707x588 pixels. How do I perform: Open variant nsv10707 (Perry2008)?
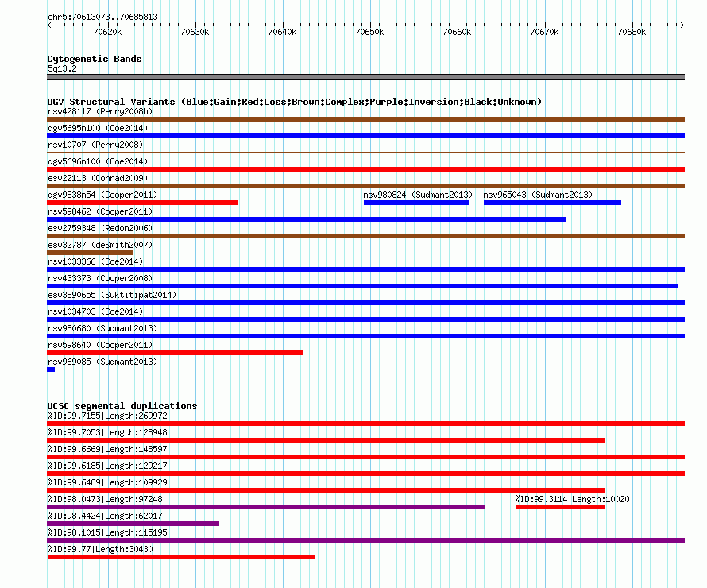coord(95,145)
